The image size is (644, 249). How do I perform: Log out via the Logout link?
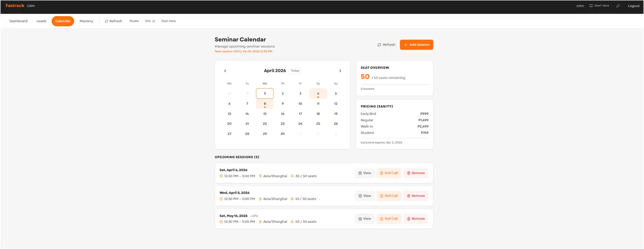pos(634,6)
